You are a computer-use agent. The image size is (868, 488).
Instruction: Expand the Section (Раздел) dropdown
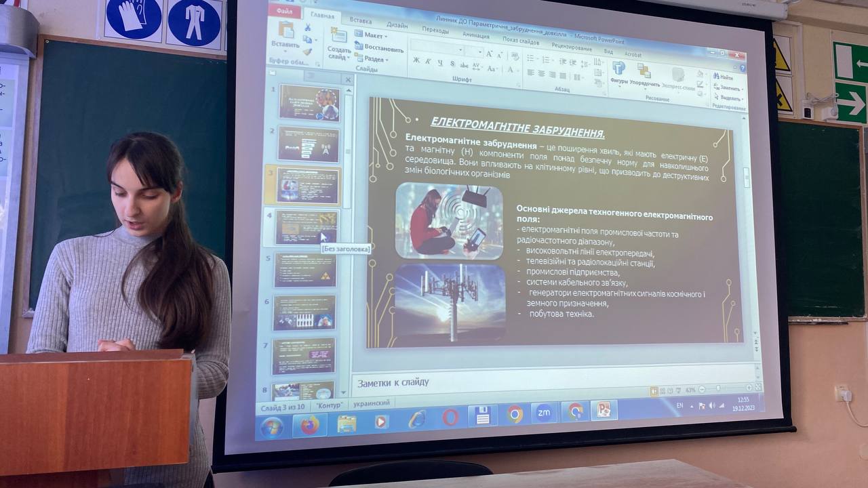point(372,59)
